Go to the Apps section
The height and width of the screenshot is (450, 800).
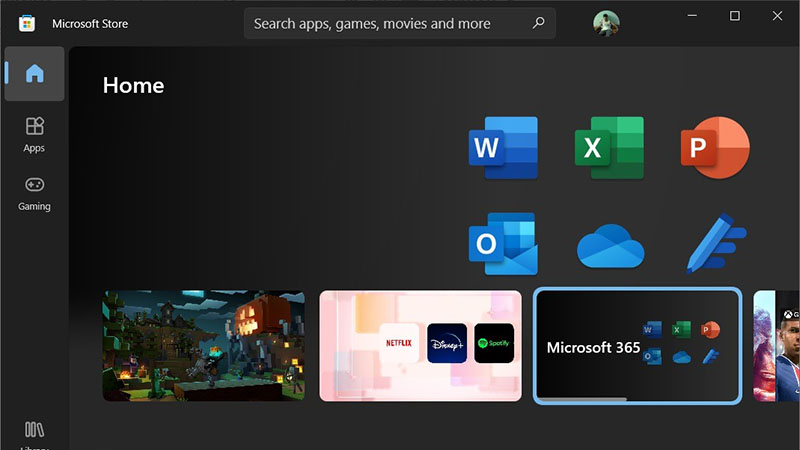point(34,135)
